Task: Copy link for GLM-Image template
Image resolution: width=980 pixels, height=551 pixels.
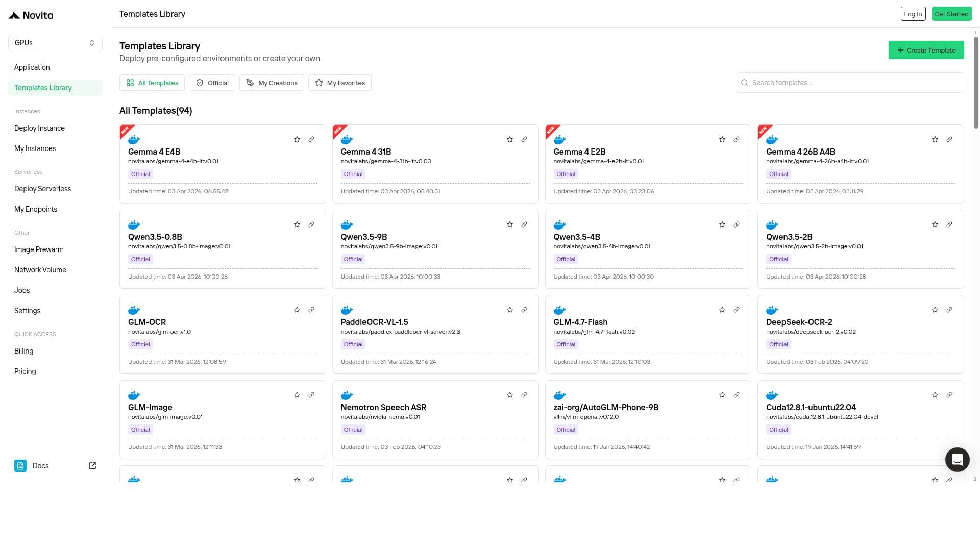Action: (x=311, y=395)
